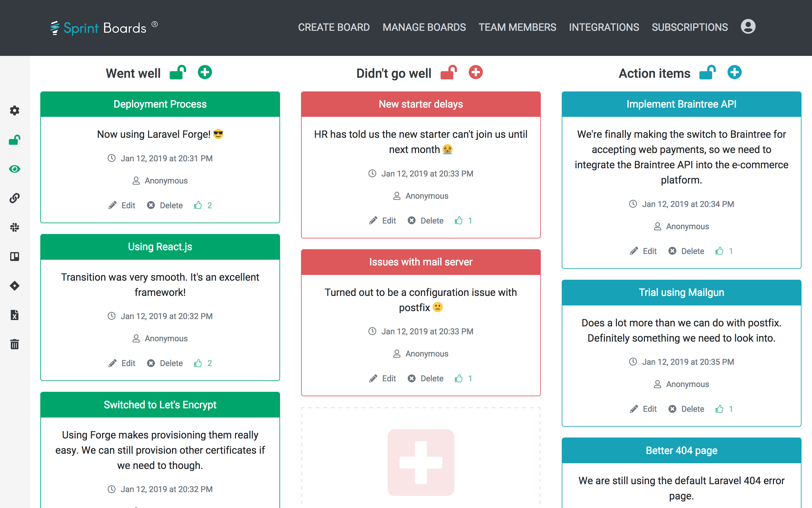Upvote the Using React.js card

click(x=203, y=363)
